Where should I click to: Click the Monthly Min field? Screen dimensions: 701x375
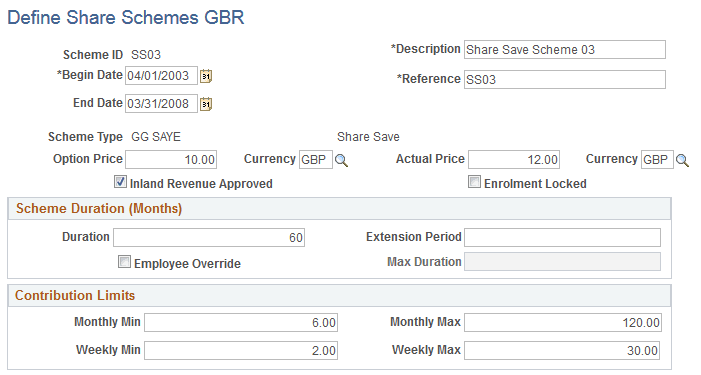pos(241,323)
